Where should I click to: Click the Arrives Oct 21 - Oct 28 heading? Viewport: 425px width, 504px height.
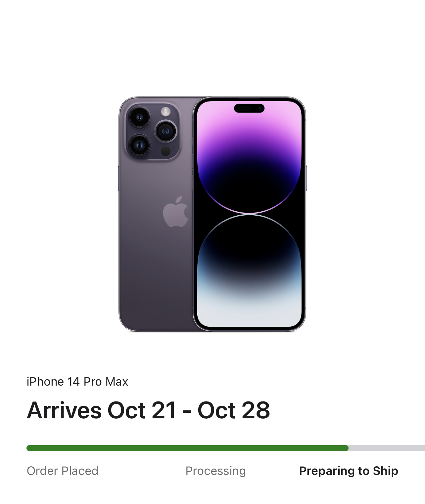[x=148, y=410]
